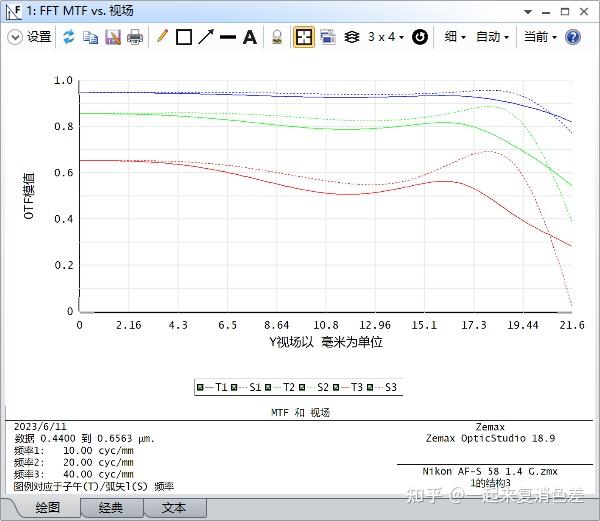Switch to the 绘图 tab
The width and height of the screenshot is (600, 521).
47,508
